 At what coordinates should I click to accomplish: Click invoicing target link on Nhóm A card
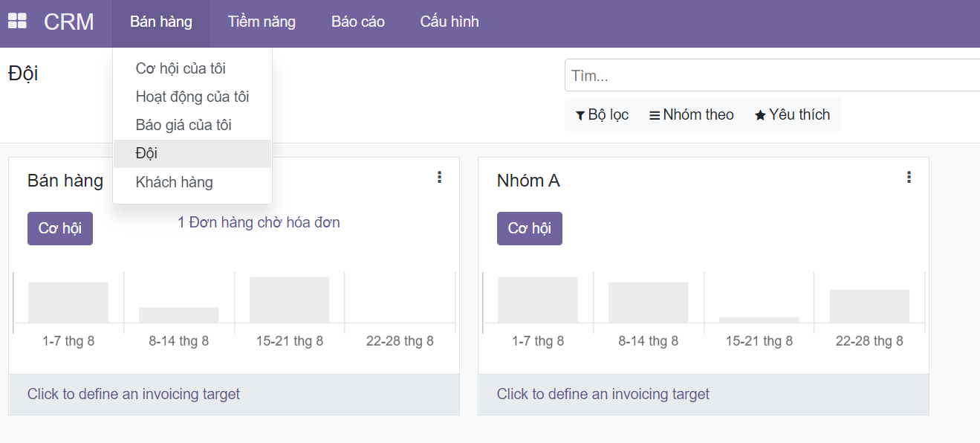point(603,394)
